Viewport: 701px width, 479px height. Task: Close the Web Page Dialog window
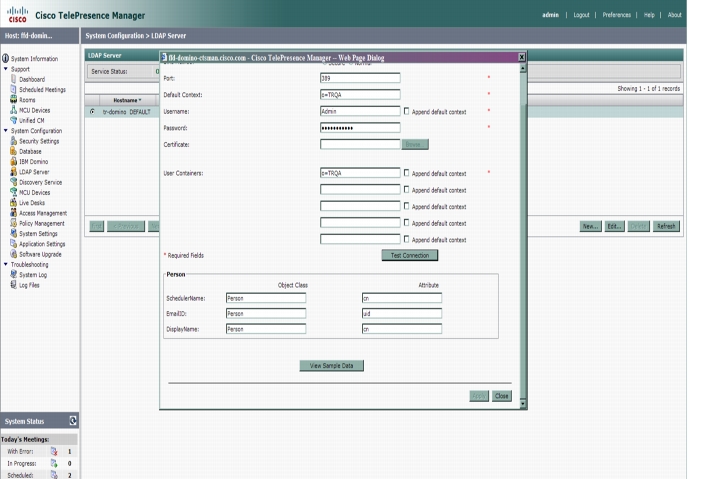pos(521,57)
